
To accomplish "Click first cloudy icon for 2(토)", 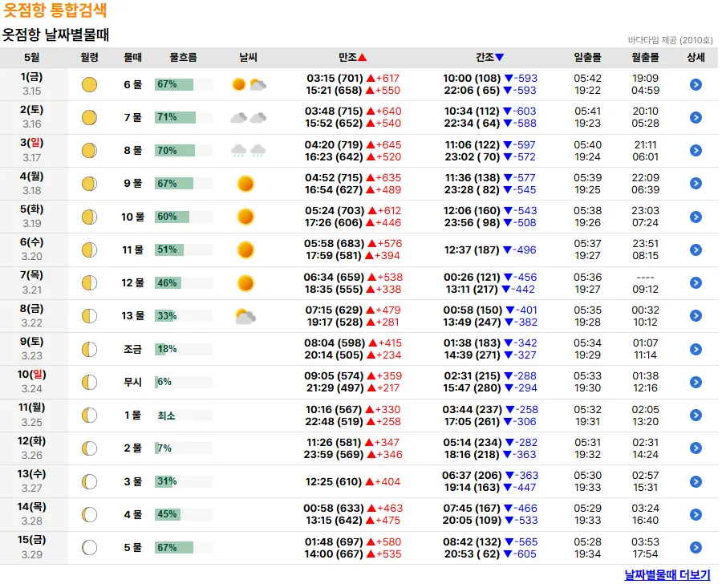I will [238, 117].
